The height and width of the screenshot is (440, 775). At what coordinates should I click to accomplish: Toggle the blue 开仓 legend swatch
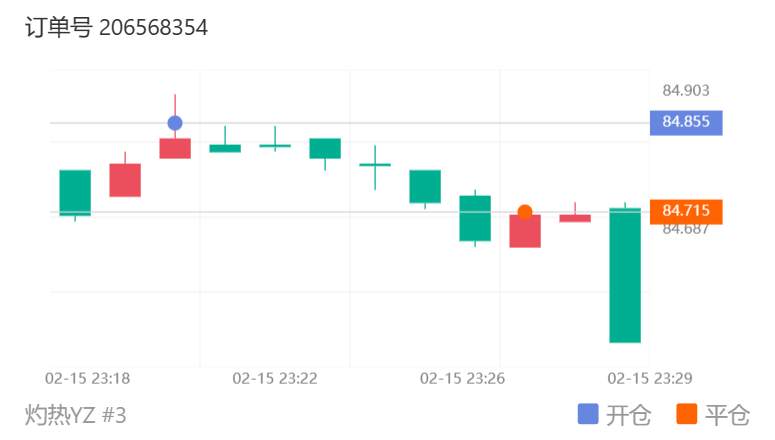pyautogui.click(x=588, y=414)
